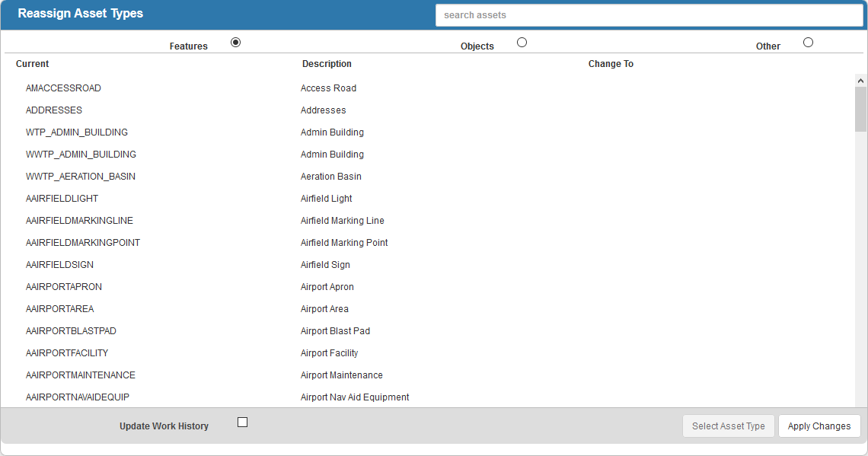Click the search assets input field
868x456 pixels.
[x=649, y=15]
